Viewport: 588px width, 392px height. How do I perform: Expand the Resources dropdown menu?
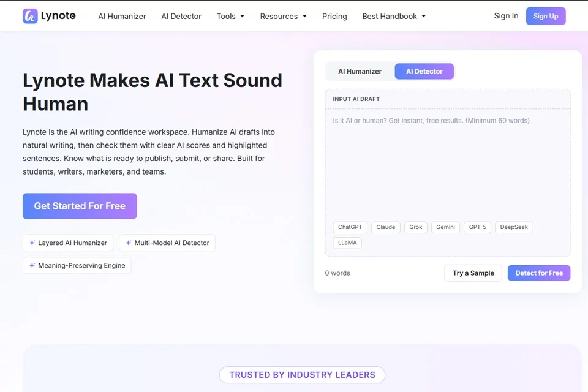283,16
